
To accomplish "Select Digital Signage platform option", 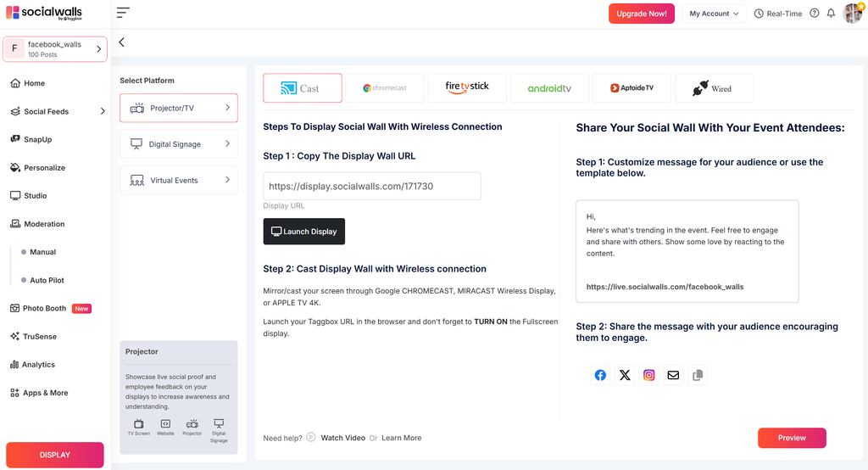I will point(179,144).
